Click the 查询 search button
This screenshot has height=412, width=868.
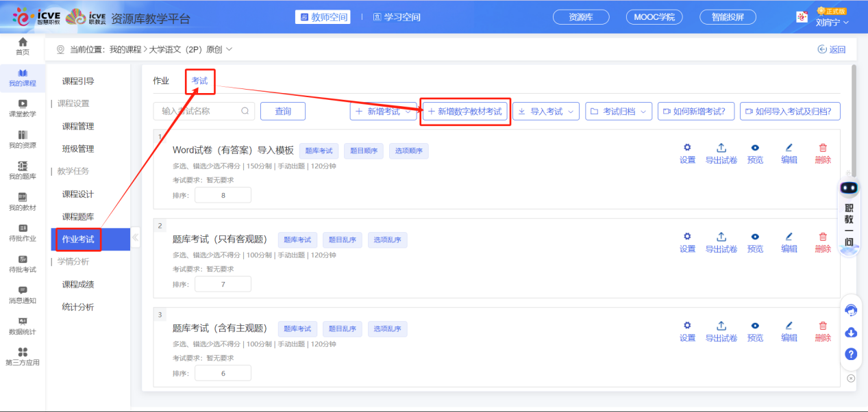pos(283,112)
